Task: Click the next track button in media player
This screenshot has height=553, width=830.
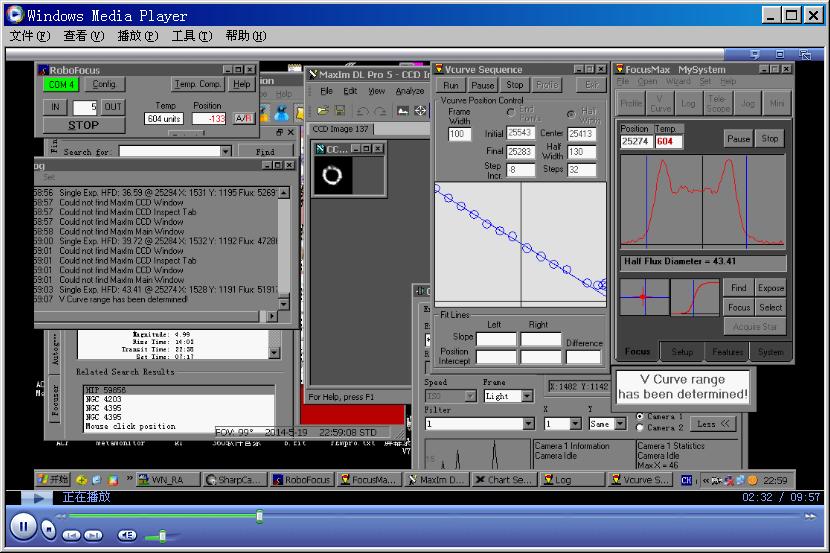Action: pyautogui.click(x=94, y=535)
